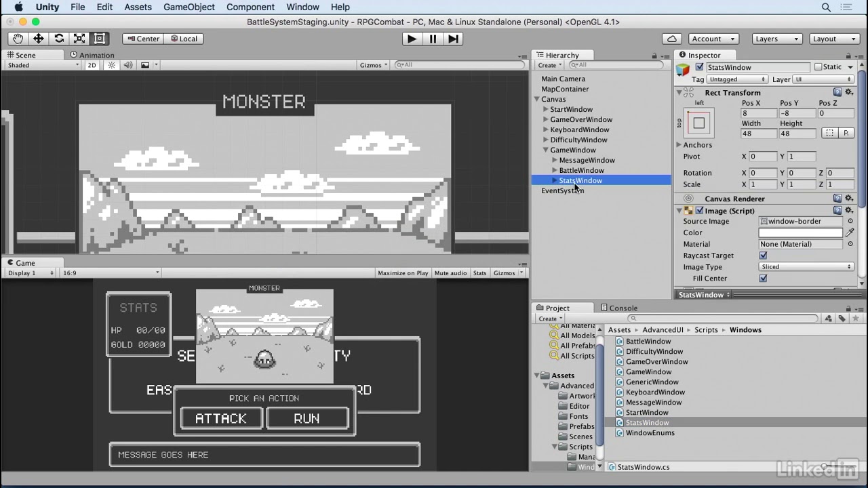Open the Layout dropdown
This screenshot has height=488, width=868.
835,39
